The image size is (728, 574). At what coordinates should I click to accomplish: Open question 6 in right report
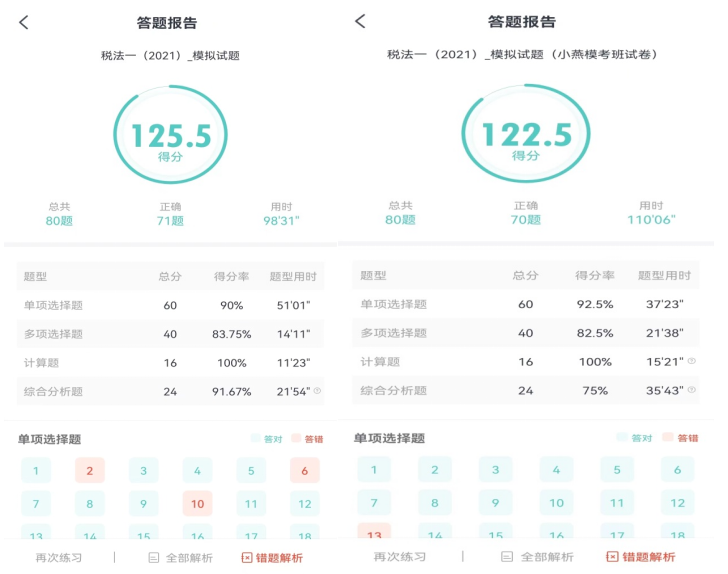tap(677, 470)
